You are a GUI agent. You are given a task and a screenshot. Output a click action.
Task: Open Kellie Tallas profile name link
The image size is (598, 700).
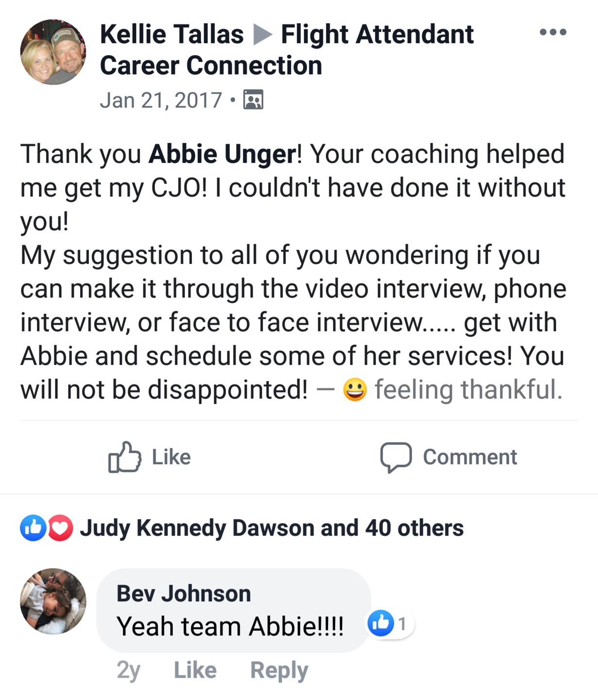171,35
